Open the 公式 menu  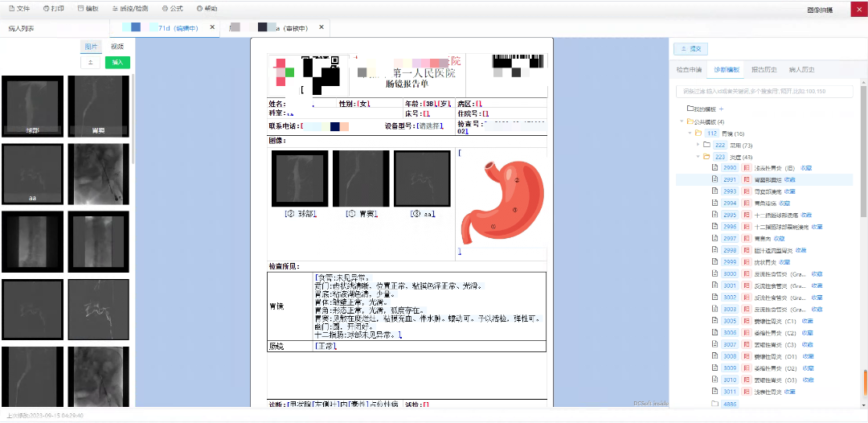[x=173, y=9]
